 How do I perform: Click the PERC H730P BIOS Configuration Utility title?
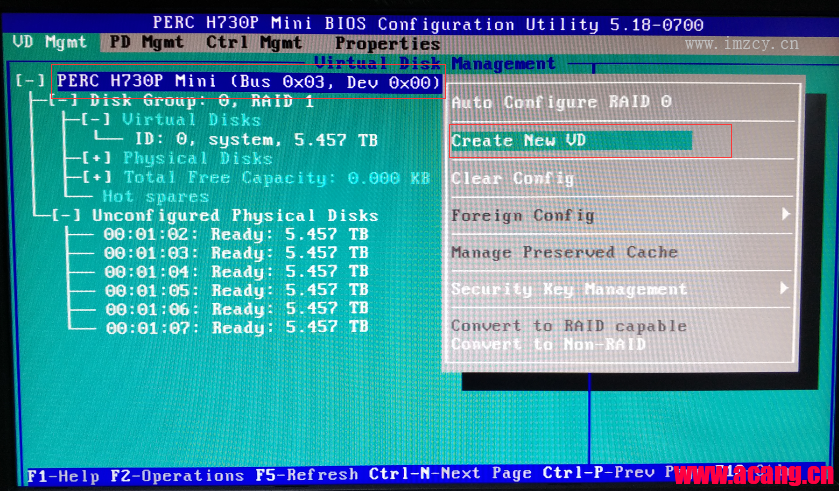point(428,24)
